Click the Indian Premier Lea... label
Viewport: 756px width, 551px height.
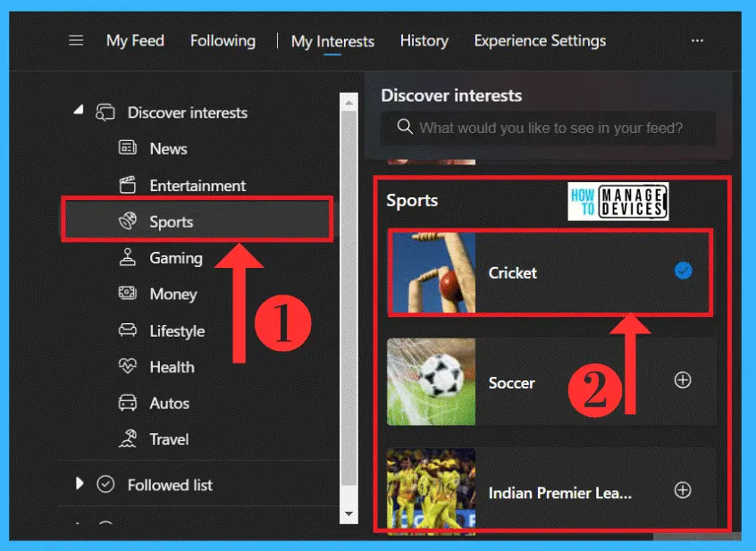(x=559, y=493)
